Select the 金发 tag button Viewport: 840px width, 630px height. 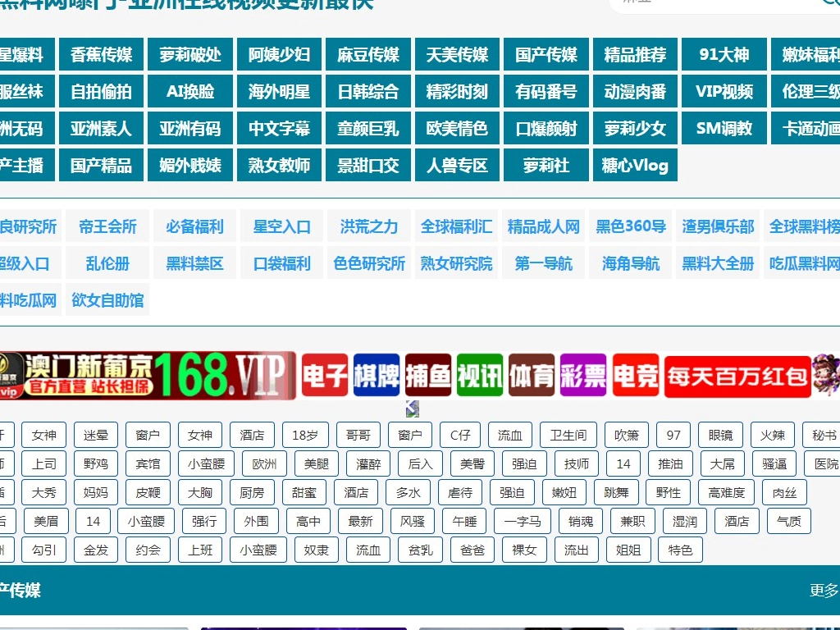[96, 550]
